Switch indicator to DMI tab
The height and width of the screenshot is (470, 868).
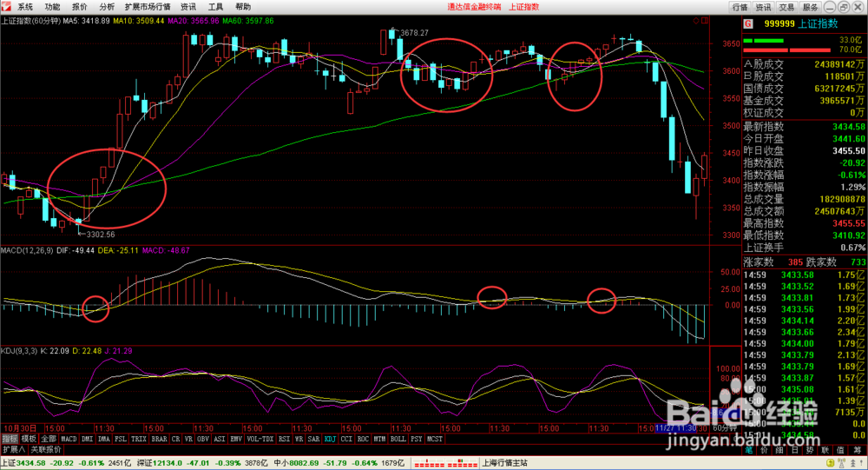(x=87, y=439)
